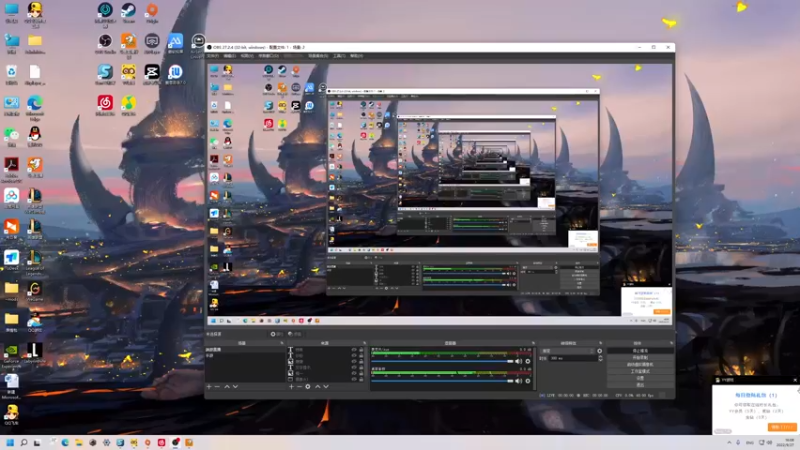Toggle lock of the top source
The height and width of the screenshot is (450, 800).
pos(361,349)
